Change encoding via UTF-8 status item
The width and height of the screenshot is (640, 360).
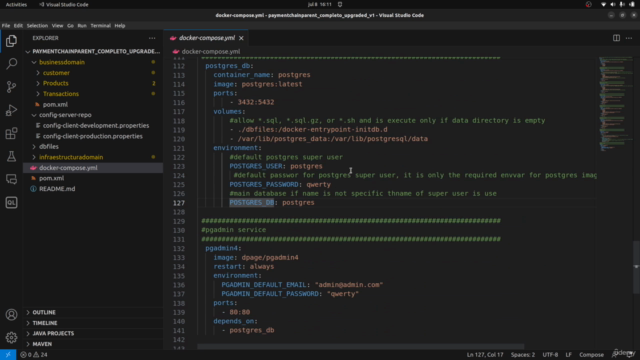pyautogui.click(x=550, y=355)
